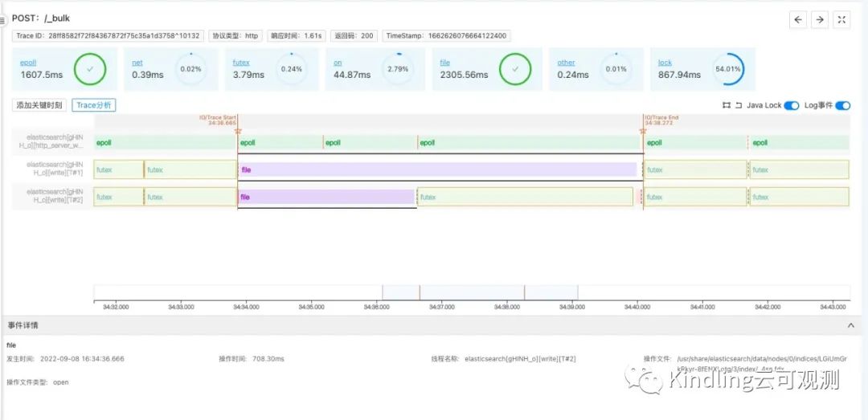Click the star marker at IO/Trace End
The image size is (868, 420).
click(x=643, y=131)
